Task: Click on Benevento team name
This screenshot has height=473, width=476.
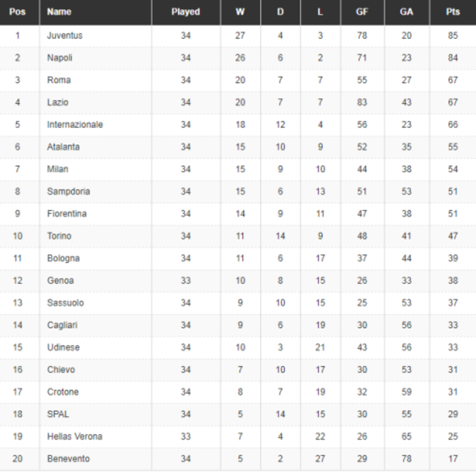Action: pos(68,458)
